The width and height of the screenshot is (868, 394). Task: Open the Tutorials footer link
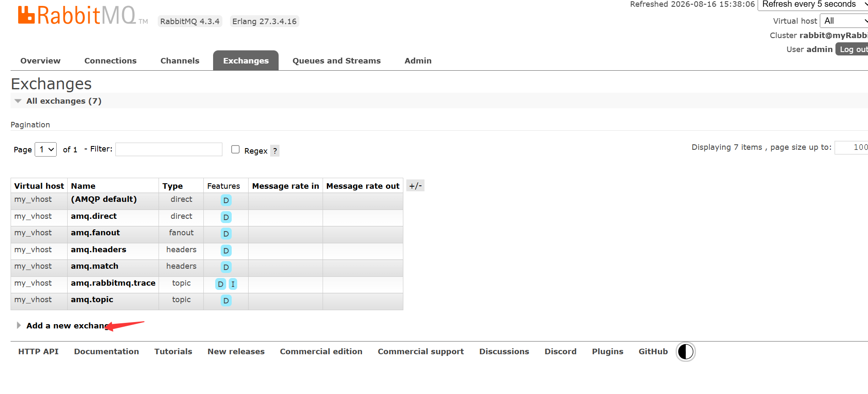tap(173, 352)
